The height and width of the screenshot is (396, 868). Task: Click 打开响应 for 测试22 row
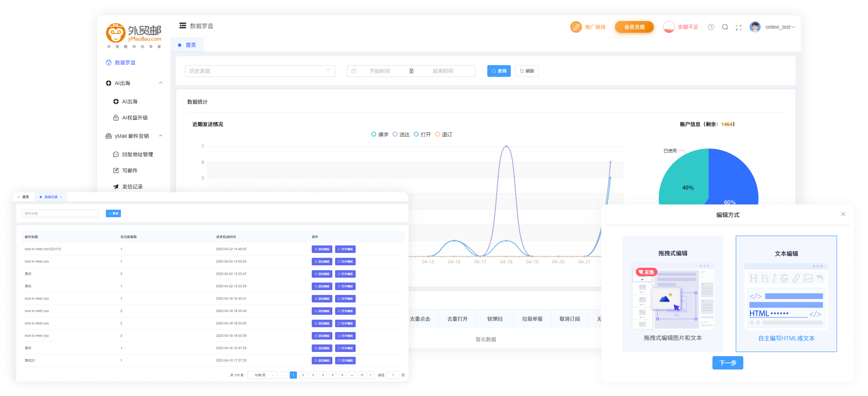pyautogui.click(x=345, y=360)
